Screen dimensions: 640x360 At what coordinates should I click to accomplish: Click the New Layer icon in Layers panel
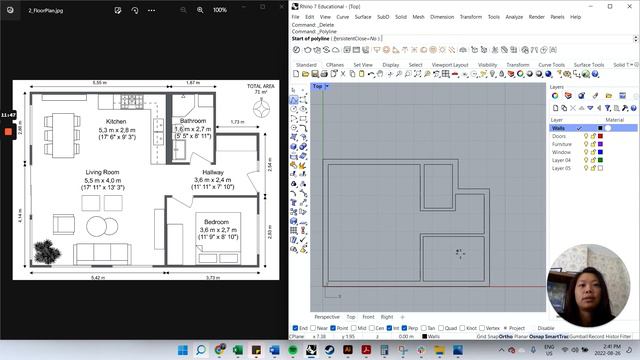pyautogui.click(x=556, y=108)
